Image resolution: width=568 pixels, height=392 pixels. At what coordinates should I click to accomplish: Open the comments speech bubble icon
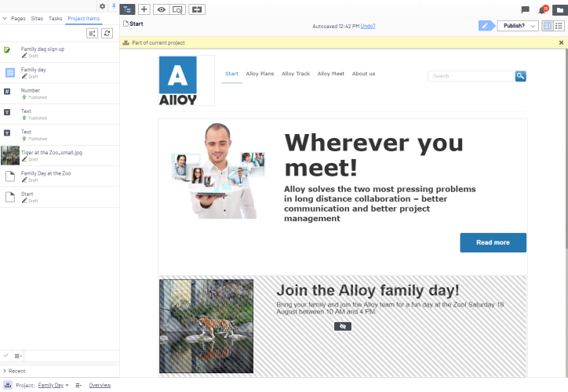coord(526,10)
